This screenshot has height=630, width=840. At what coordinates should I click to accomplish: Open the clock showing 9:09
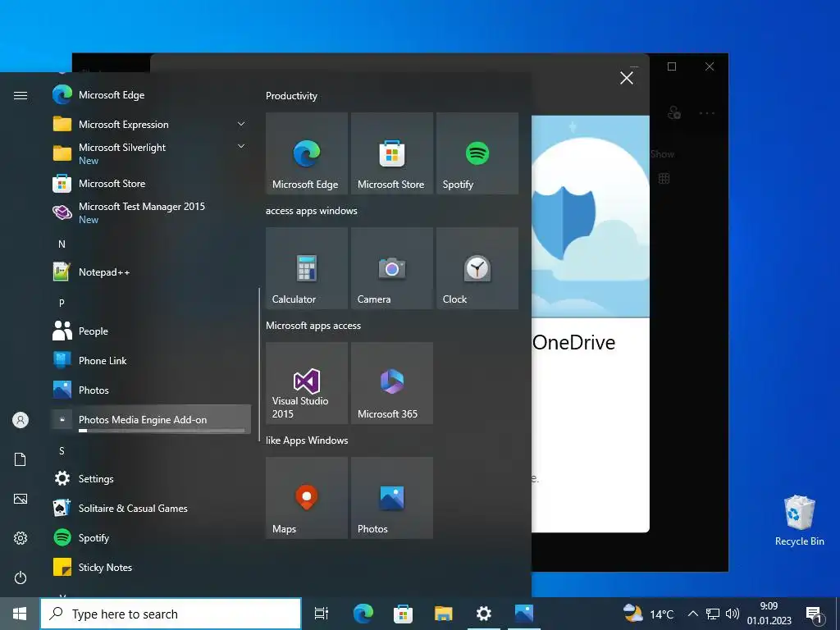coord(769,614)
